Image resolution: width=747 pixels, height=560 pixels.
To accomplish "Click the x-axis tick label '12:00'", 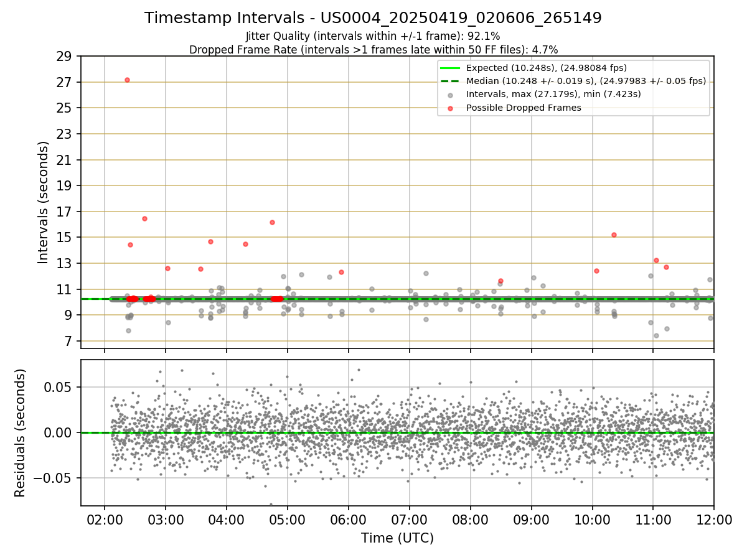I will click(x=714, y=520).
